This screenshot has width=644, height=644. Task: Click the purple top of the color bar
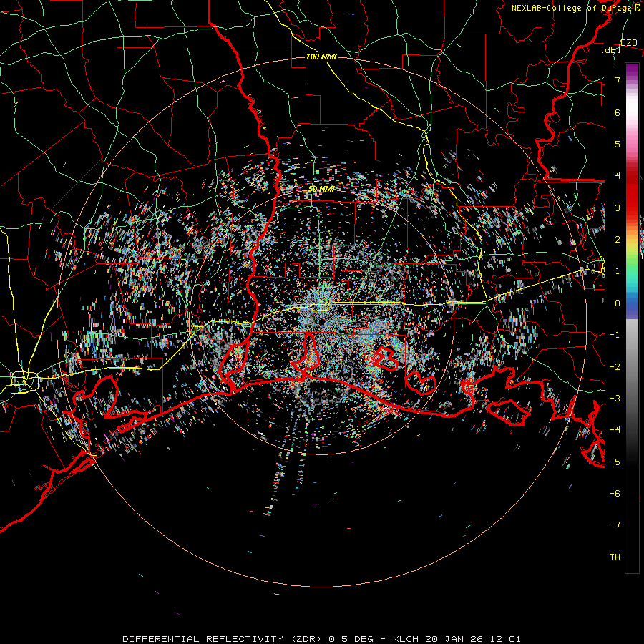[x=632, y=70]
